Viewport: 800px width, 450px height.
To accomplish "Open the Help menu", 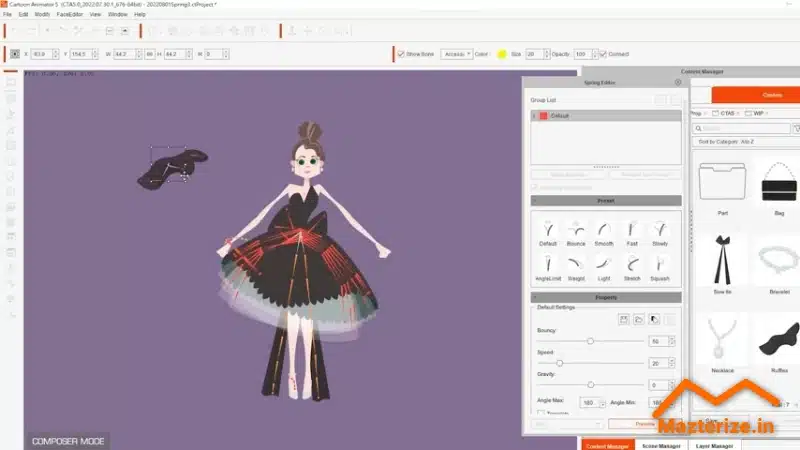I will (x=140, y=14).
